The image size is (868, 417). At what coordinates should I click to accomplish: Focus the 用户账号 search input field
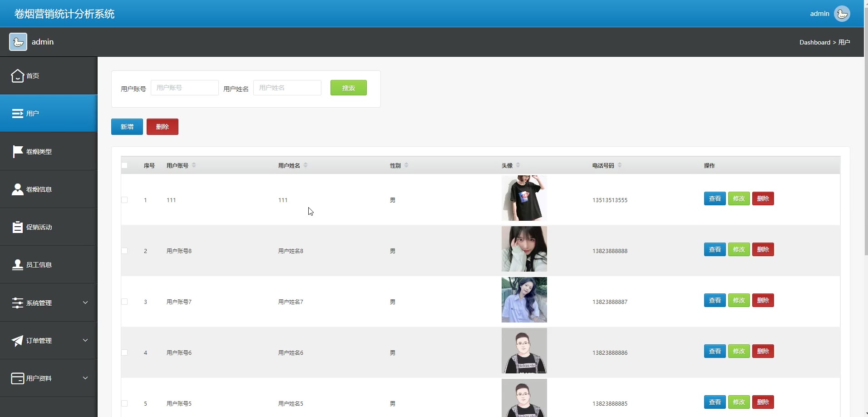[x=185, y=88]
